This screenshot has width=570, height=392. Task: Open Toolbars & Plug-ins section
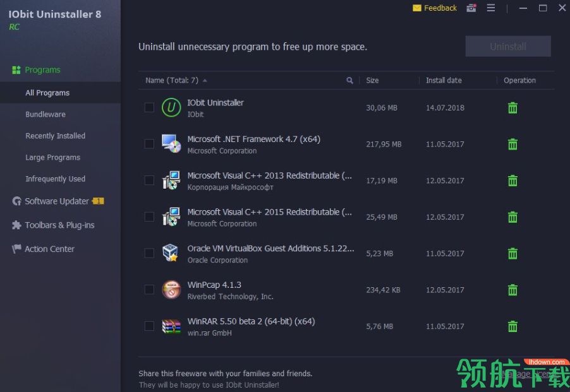coord(60,225)
